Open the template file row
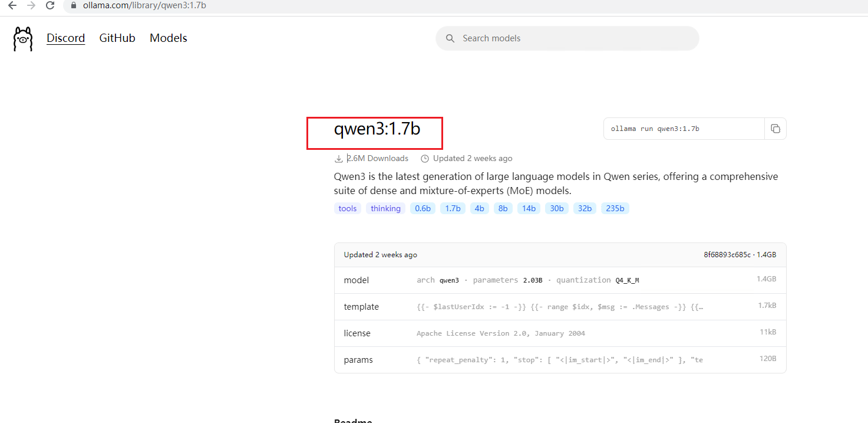Screen dimensions: 868x423 (x=560, y=307)
